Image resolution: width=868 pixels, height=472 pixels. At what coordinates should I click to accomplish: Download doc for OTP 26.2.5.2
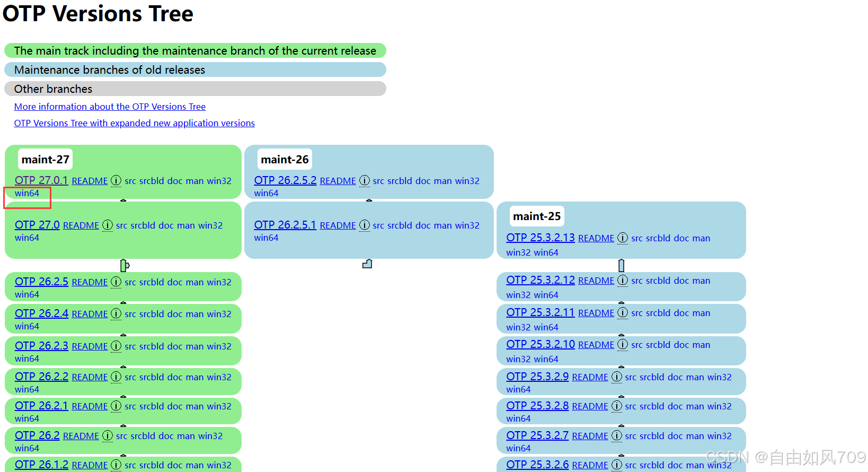tap(423, 181)
